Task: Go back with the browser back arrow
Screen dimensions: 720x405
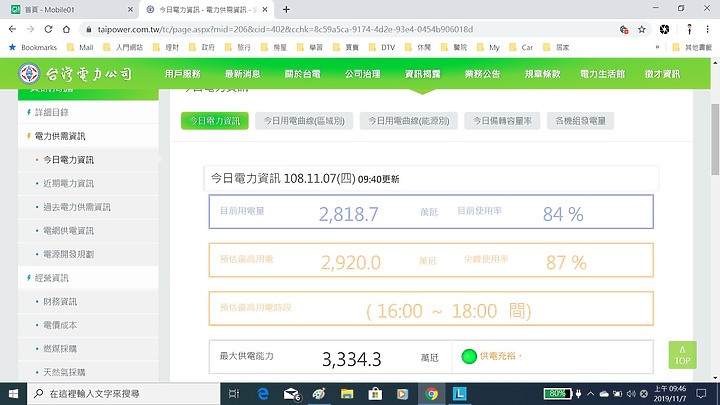Action: 12,29
